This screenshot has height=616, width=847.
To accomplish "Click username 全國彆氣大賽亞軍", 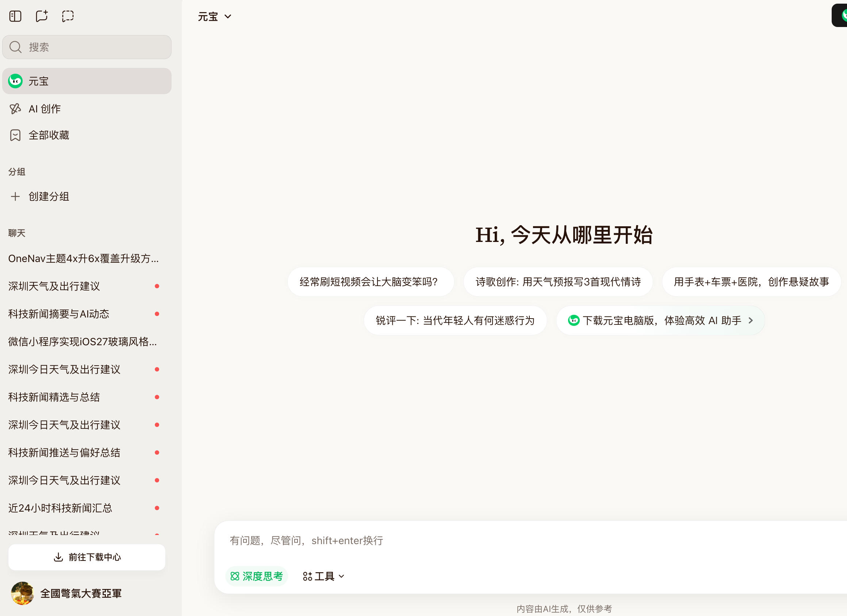I will pos(81,593).
